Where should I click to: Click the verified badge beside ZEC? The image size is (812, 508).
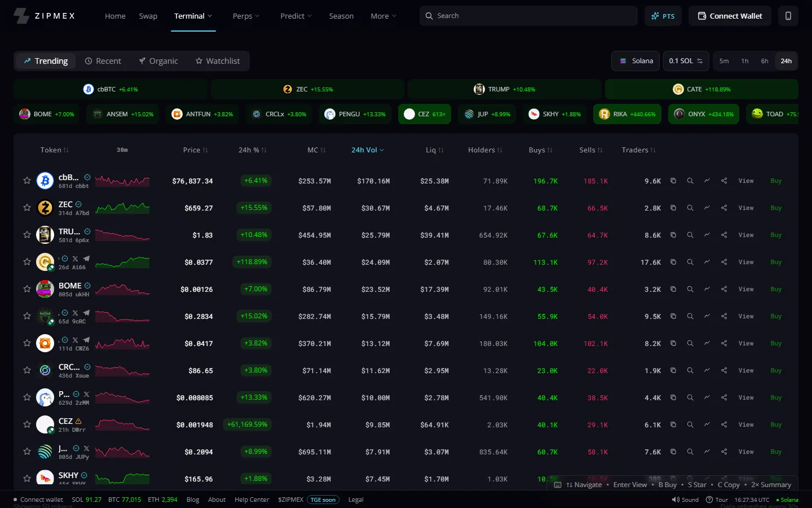[78, 204]
